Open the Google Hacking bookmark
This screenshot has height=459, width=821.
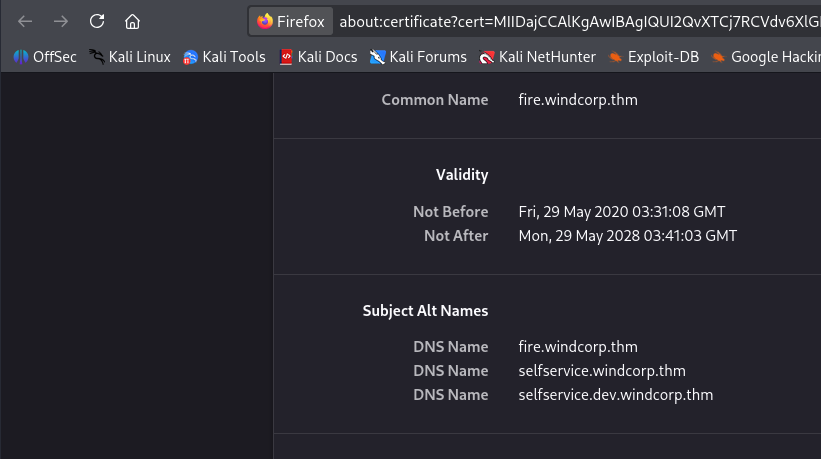(x=766, y=57)
